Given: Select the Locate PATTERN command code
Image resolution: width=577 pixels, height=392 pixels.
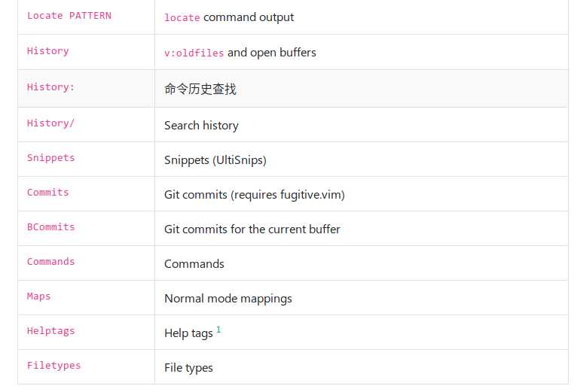Looking at the screenshot, I should 69,16.
